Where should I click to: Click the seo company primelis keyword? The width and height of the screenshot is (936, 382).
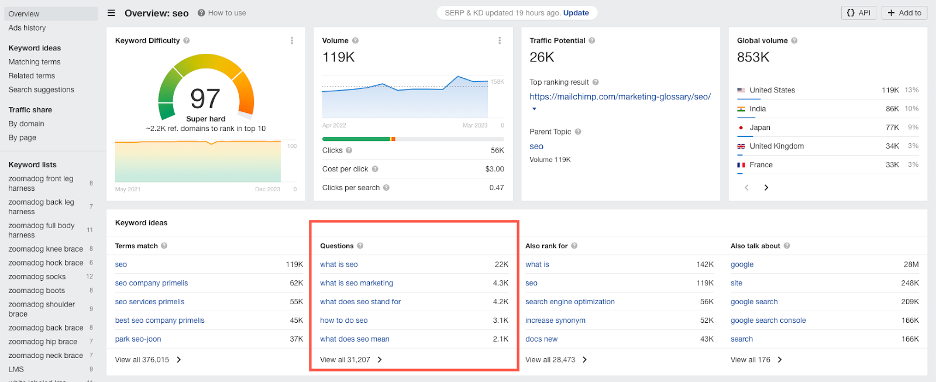pos(151,283)
